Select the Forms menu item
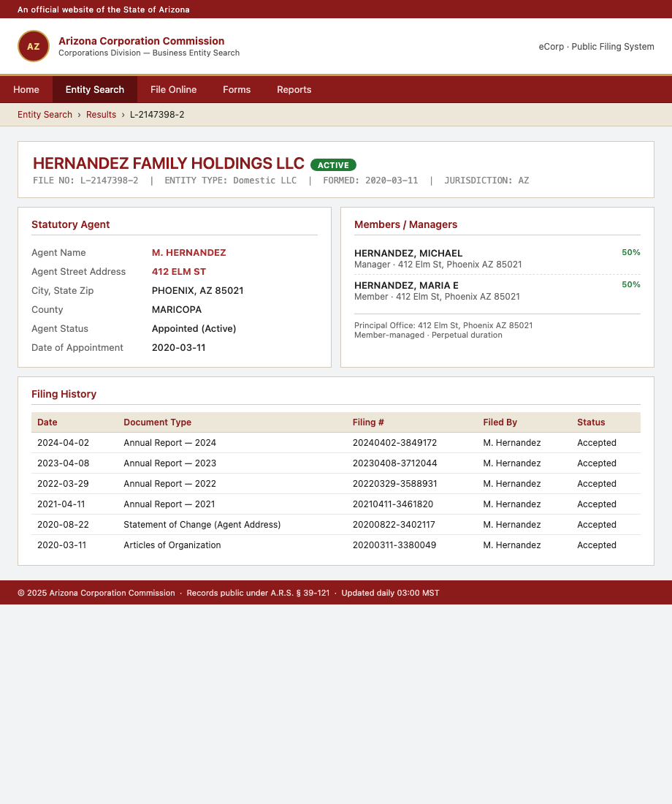The width and height of the screenshot is (672, 804). click(x=237, y=89)
